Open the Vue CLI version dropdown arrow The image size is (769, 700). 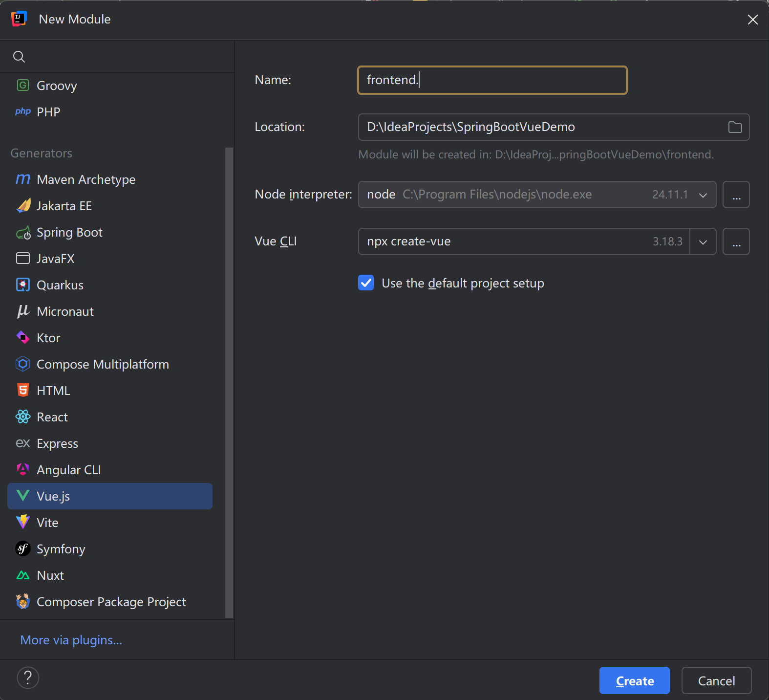703,241
